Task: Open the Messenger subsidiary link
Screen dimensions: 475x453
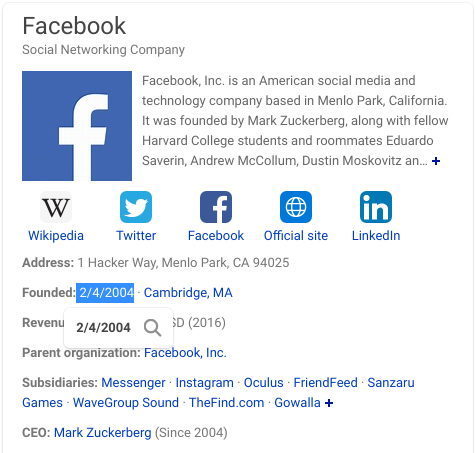Action: click(x=133, y=383)
